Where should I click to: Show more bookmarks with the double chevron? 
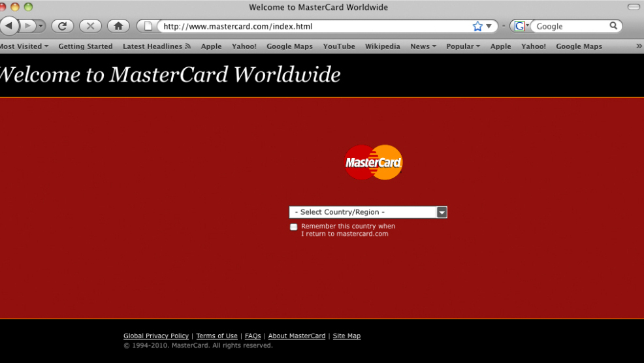[x=639, y=46]
